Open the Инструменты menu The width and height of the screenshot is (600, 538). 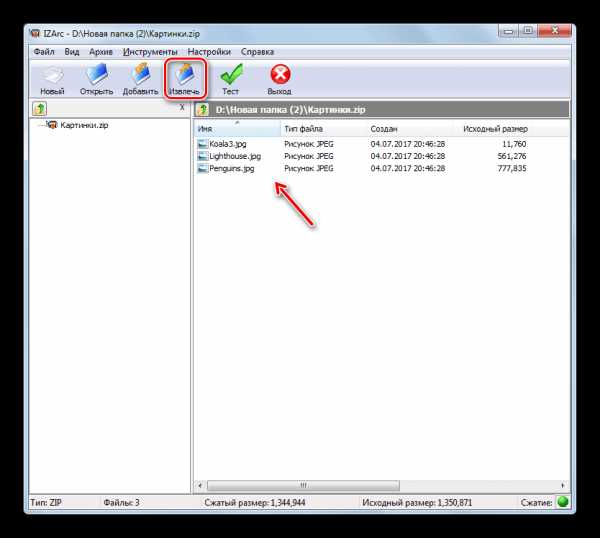click(150, 52)
